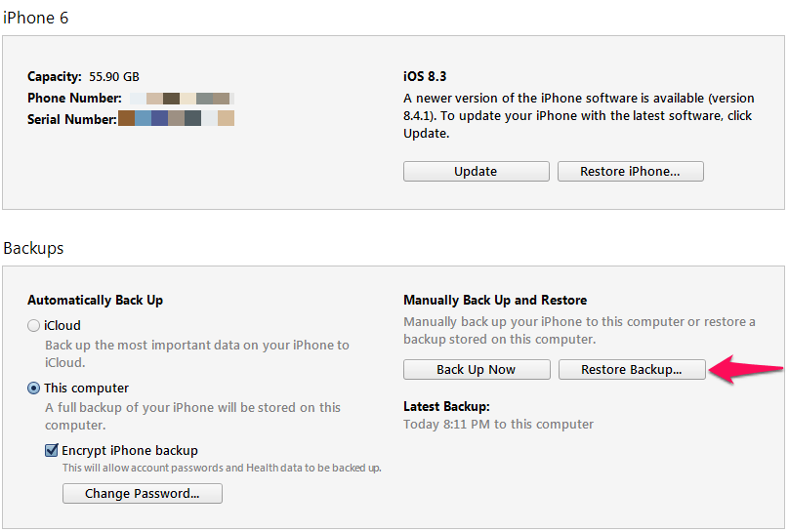Click the blurred phone number value
The width and height of the screenshot is (789, 532).
click(182, 98)
